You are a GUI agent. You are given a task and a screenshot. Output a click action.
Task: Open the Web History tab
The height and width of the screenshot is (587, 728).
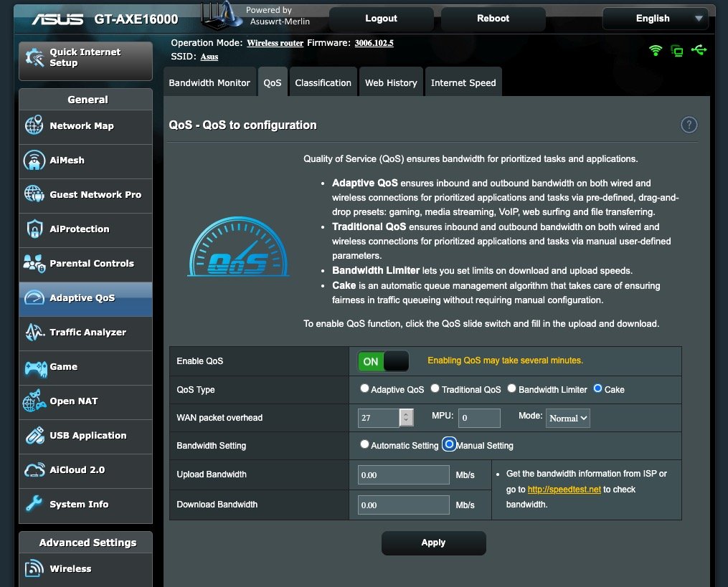[391, 82]
